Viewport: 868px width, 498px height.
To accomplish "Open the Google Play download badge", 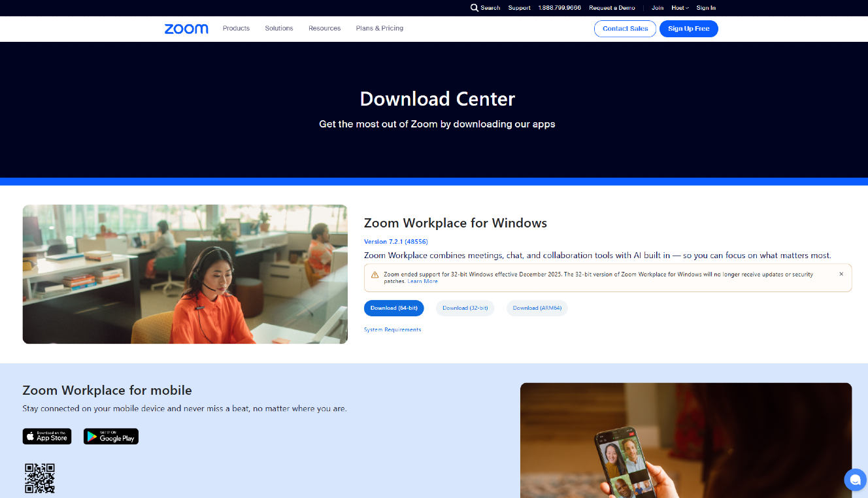I will [111, 437].
